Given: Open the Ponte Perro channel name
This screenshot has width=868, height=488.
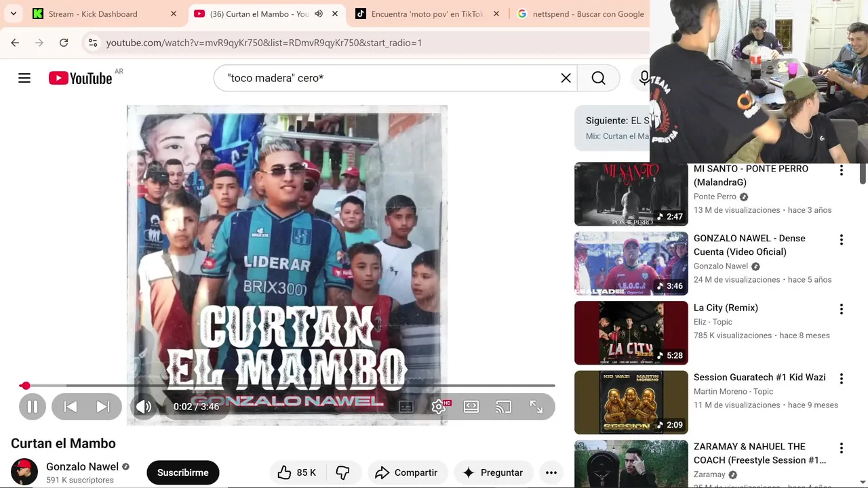Looking at the screenshot, I should pyautogui.click(x=715, y=197).
